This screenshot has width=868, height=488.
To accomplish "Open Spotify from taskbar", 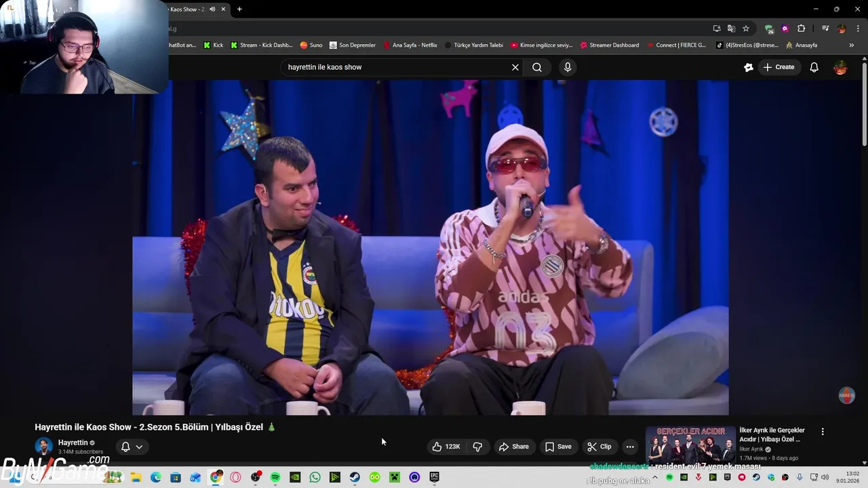I will click(x=275, y=477).
